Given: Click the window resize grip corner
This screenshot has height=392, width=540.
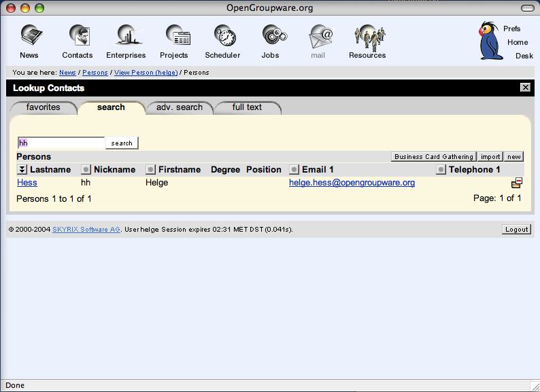Looking at the screenshot, I should [x=535, y=386].
